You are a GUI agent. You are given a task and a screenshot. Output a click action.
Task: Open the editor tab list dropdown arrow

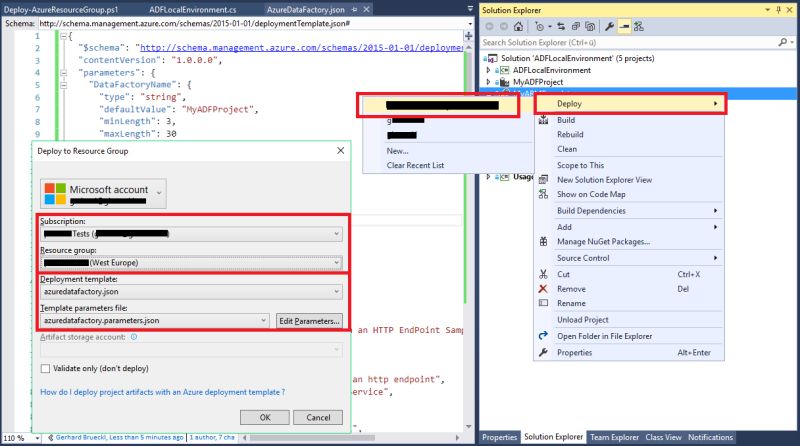tap(470, 9)
